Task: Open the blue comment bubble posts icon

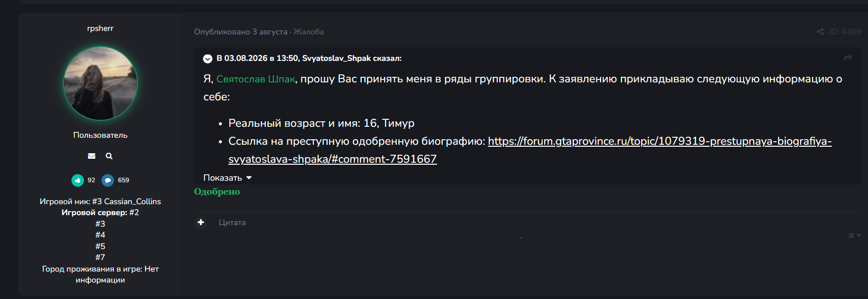Action: click(x=107, y=180)
